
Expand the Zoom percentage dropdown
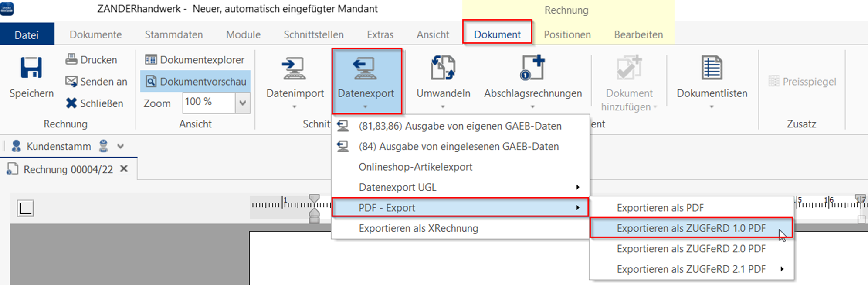[x=243, y=103]
